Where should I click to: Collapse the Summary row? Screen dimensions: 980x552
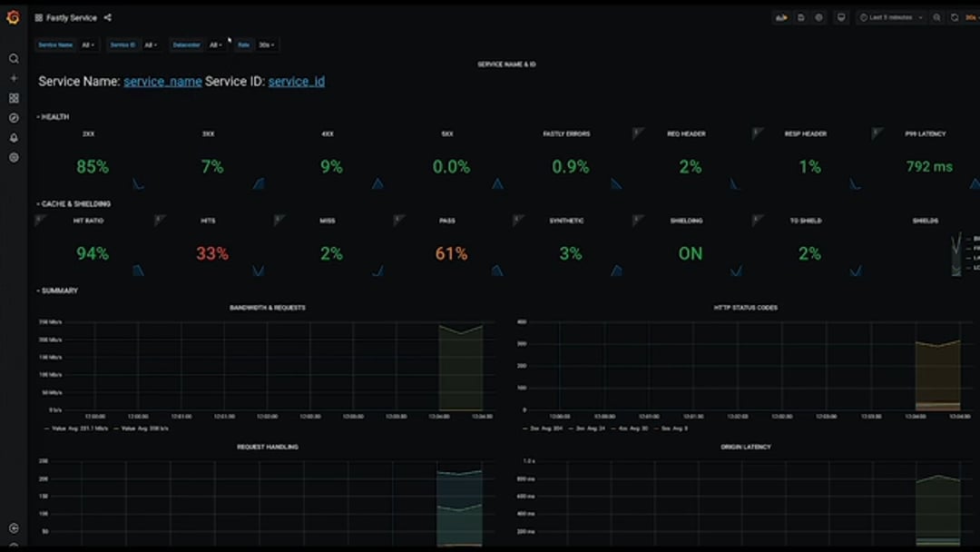(x=57, y=291)
